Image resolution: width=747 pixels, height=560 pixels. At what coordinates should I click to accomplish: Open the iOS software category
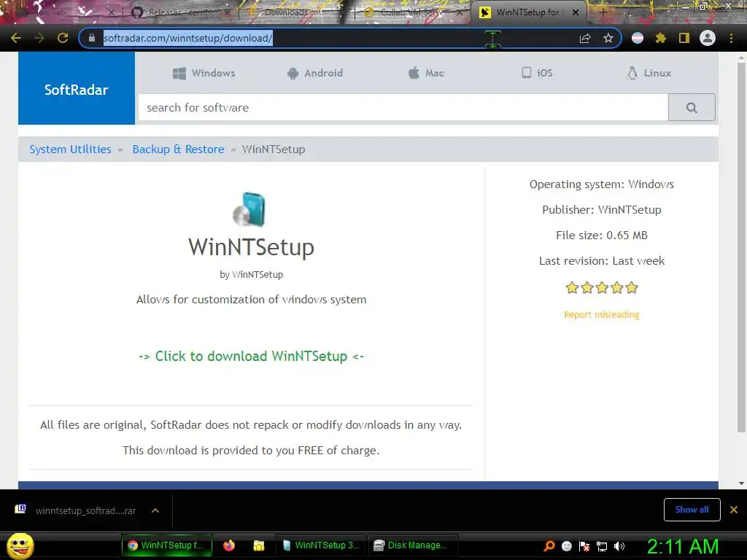coord(537,73)
